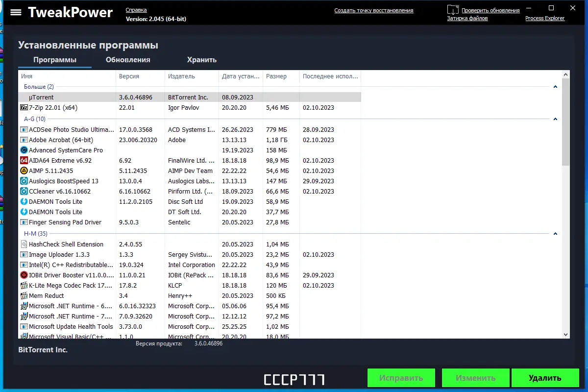This screenshot has width=588, height=392.
Task: Click the Изменить button
Action: click(x=475, y=378)
